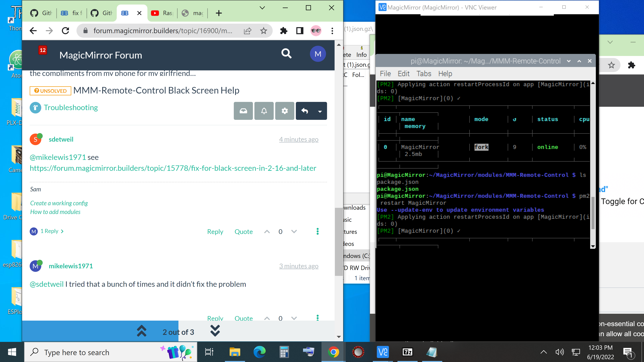The width and height of the screenshot is (644, 362).
Task: Toggle Chrome side panel button
Action: coord(300,31)
